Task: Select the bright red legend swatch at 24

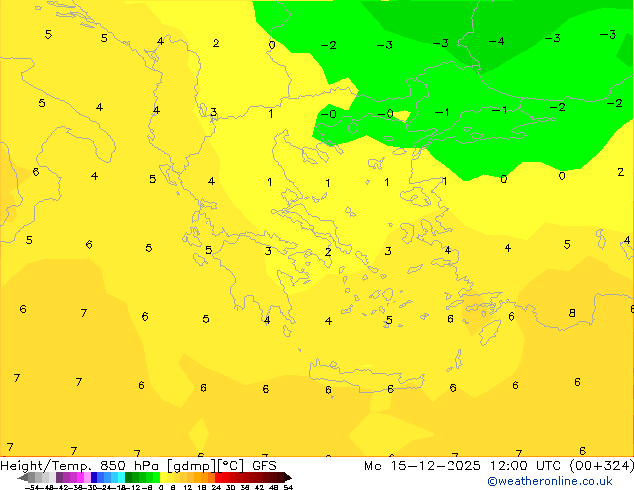Action: pyautogui.click(x=218, y=477)
